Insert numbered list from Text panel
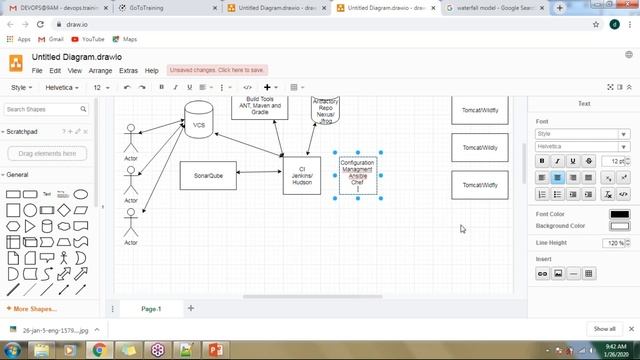 pyautogui.click(x=542, y=194)
